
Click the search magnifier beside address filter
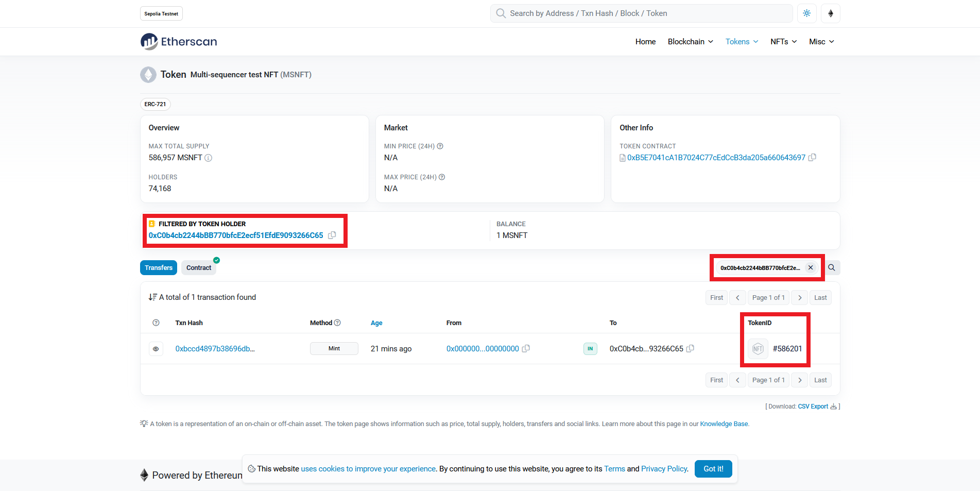pyautogui.click(x=832, y=268)
